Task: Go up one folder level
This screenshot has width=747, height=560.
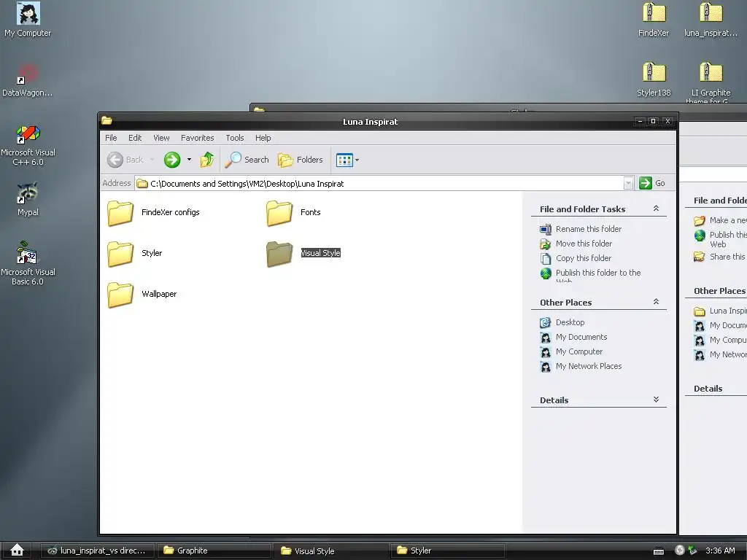Action: (206, 160)
